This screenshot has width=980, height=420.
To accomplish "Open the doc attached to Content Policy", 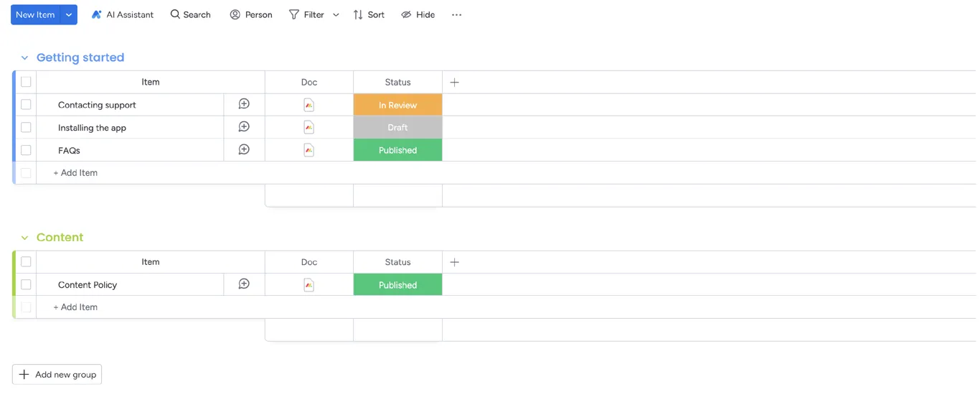I will pyautogui.click(x=308, y=284).
